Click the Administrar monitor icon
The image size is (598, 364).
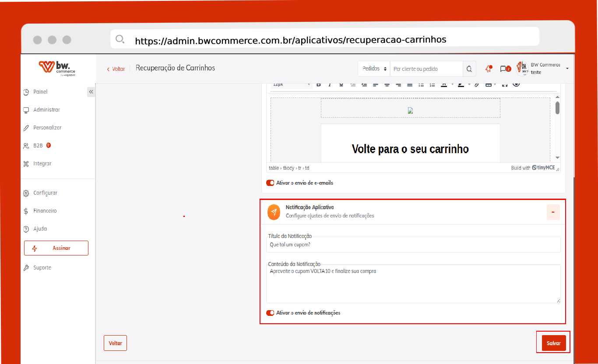click(26, 110)
